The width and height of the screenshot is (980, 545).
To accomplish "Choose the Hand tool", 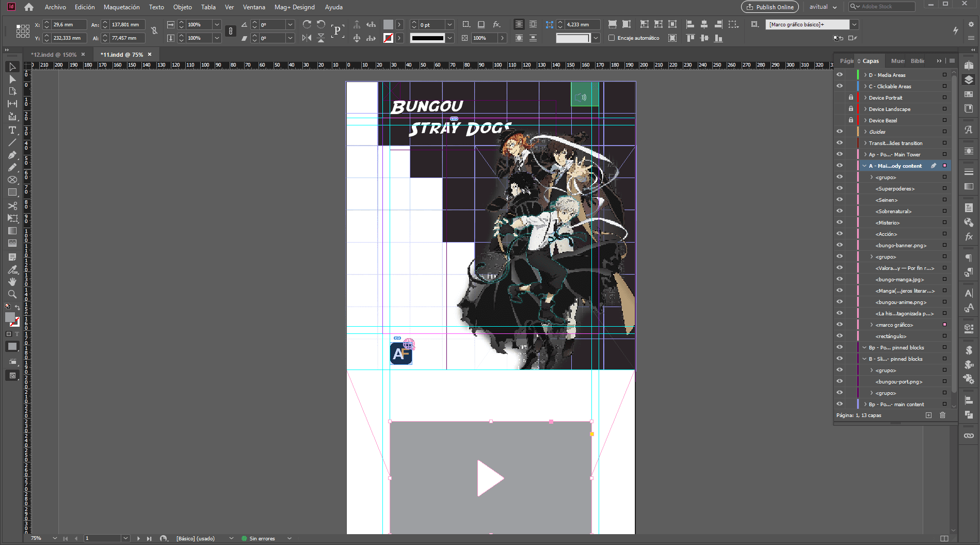I will (12, 282).
